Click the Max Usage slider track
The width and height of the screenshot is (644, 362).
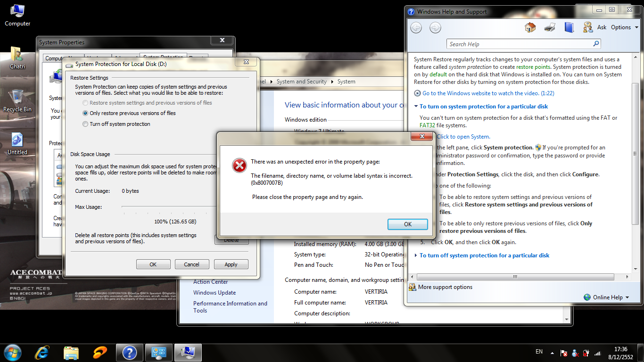tap(169, 207)
